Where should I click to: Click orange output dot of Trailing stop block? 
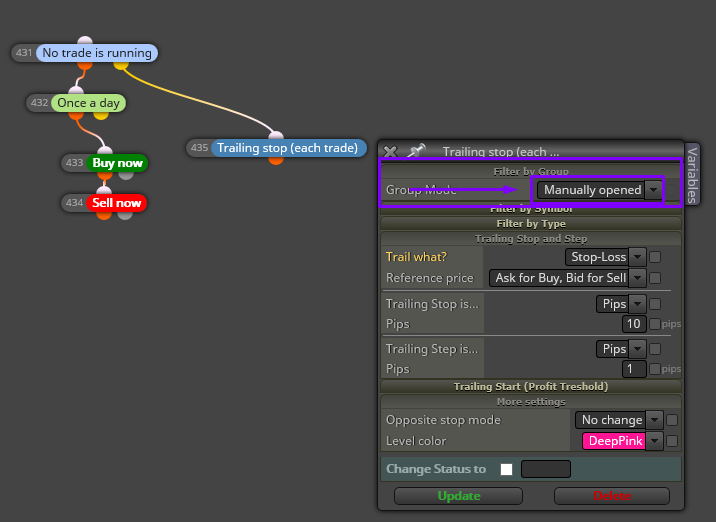pyautogui.click(x=276, y=160)
